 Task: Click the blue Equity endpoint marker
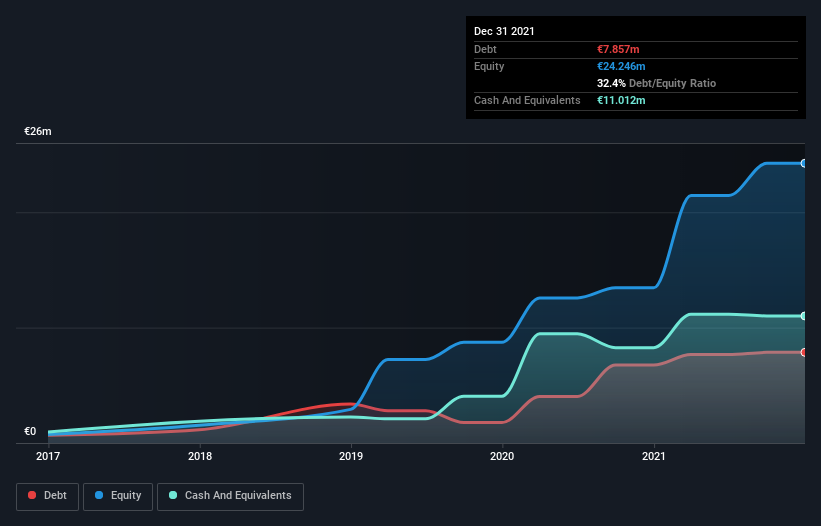(804, 163)
